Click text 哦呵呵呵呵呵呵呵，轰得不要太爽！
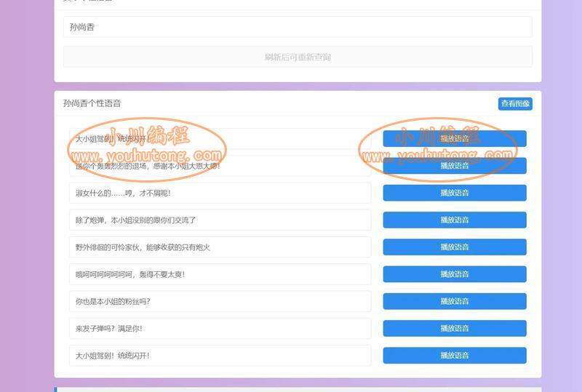This screenshot has height=392, width=582. click(130, 274)
